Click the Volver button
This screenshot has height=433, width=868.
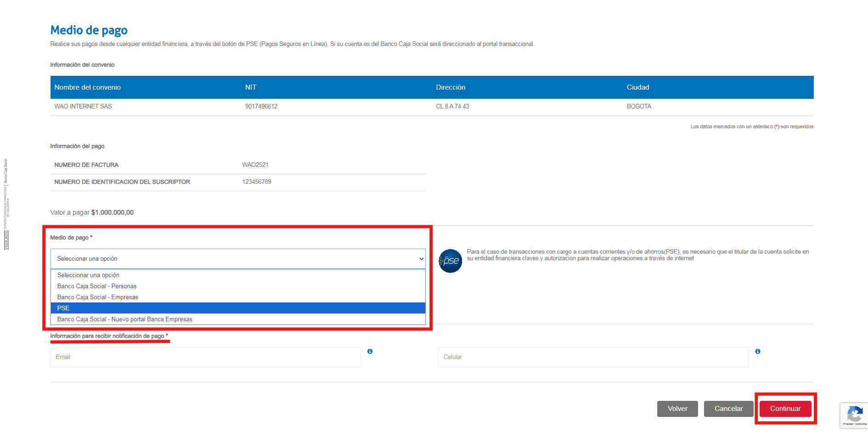(677, 409)
